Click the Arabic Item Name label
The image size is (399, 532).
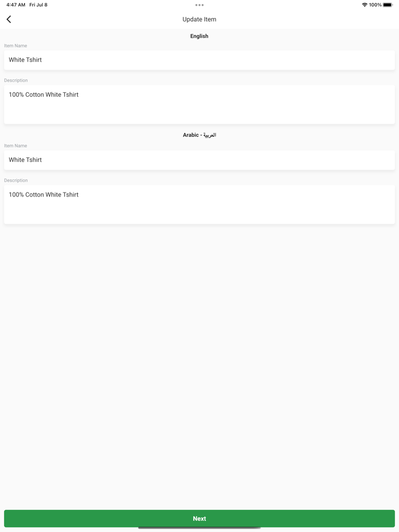pos(15,146)
